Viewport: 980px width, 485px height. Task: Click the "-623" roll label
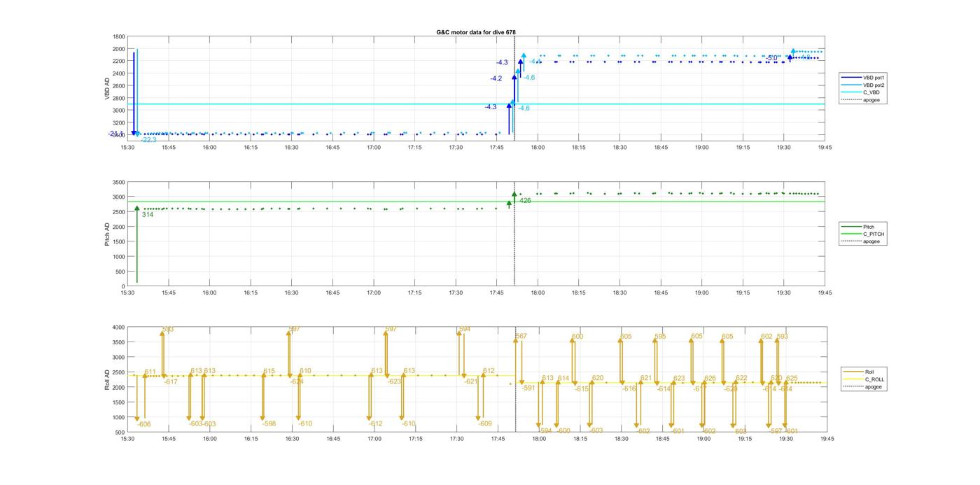[x=395, y=381]
